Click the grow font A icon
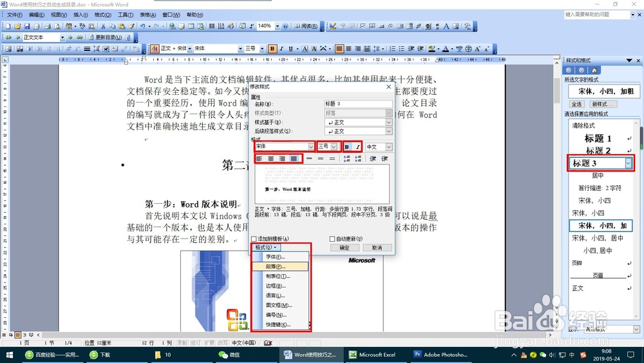This screenshot has width=644, height=363. (477, 48)
